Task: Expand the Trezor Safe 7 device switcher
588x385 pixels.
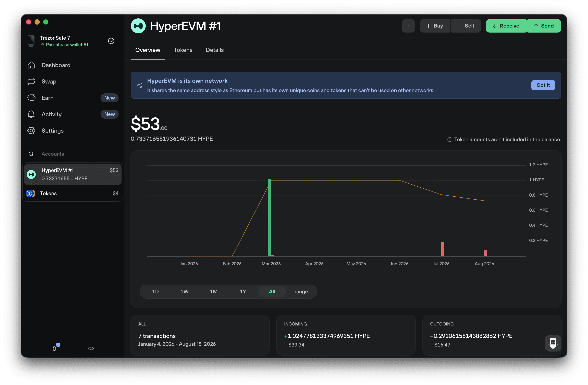Action: pyautogui.click(x=111, y=41)
